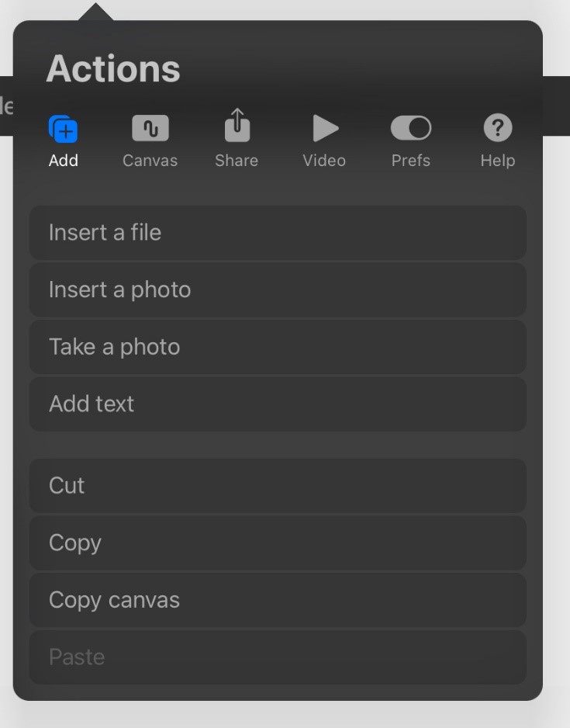Screen dimensions: 570x728
Task: Switch to the Help tab label
Action: coord(498,161)
